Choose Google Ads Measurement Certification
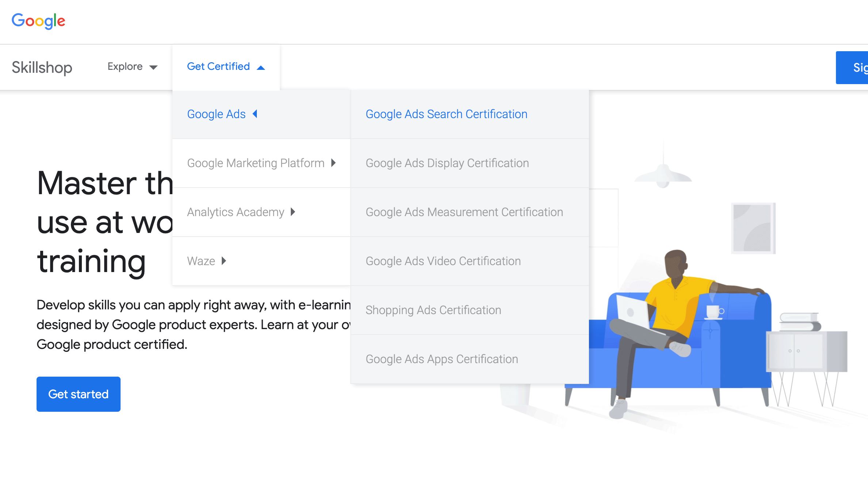Viewport: 868px width, 490px height. pos(464,212)
